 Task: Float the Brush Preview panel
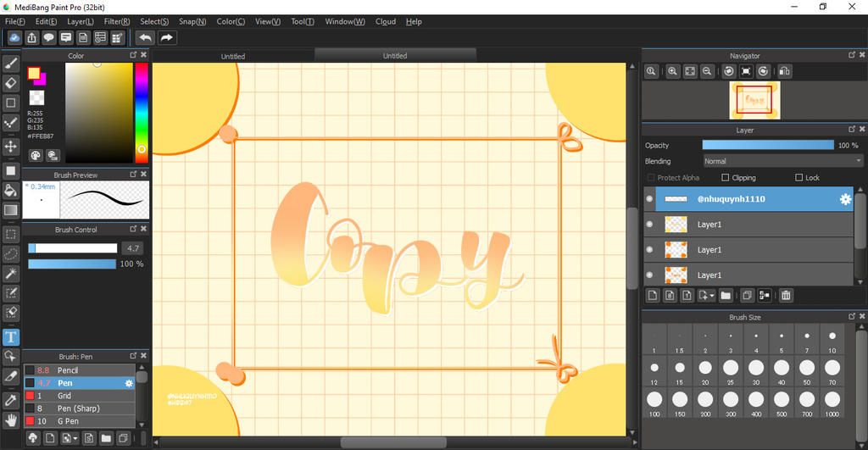[x=133, y=174]
